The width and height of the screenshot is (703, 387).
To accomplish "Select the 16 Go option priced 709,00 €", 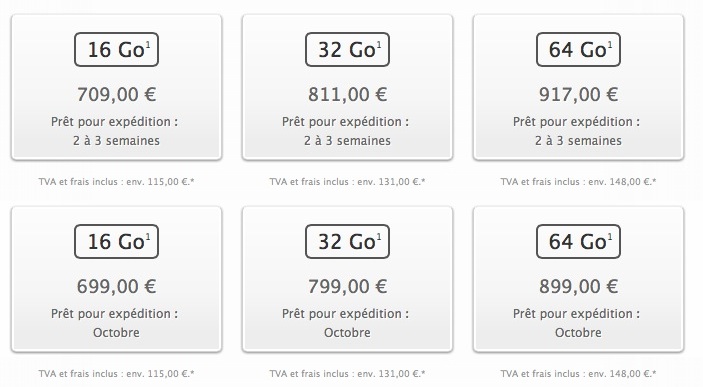I will coord(117,87).
